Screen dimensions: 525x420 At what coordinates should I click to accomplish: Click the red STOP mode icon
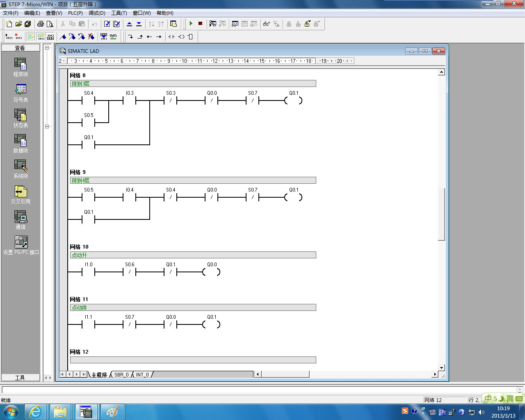[x=200, y=24]
